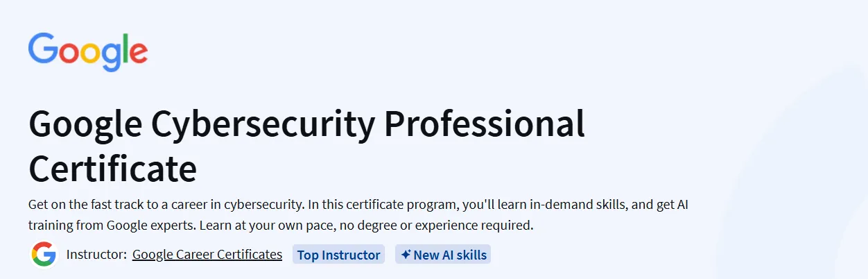Click the word Professional in the title
Screen dimensions: 868x279
click(485, 125)
